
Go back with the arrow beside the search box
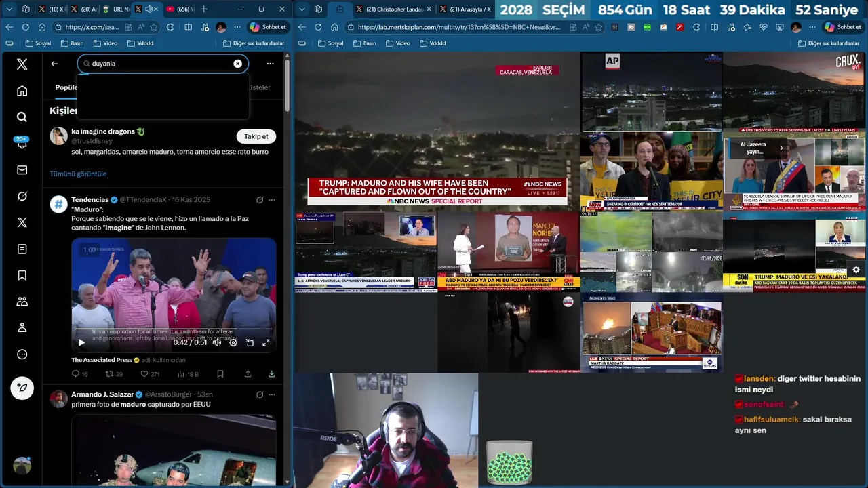55,64
